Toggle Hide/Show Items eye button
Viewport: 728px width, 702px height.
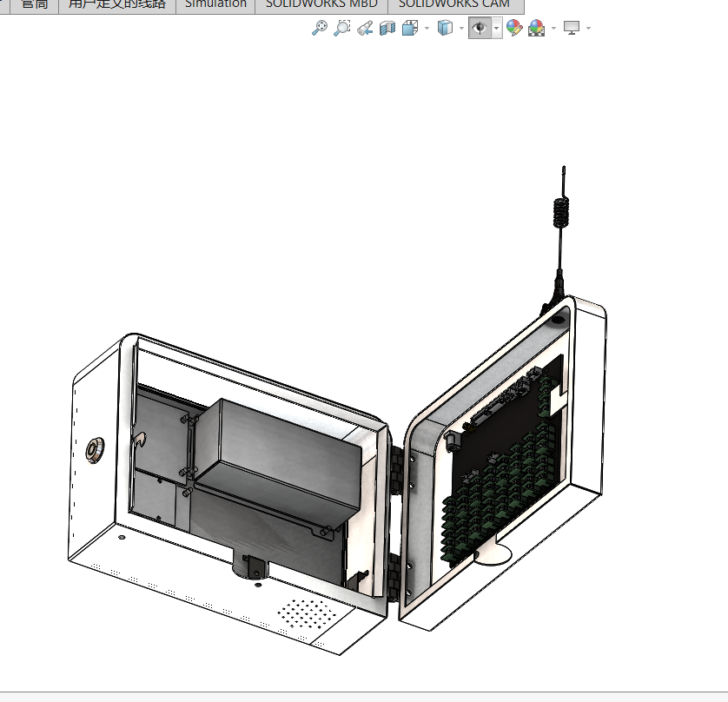(480, 28)
